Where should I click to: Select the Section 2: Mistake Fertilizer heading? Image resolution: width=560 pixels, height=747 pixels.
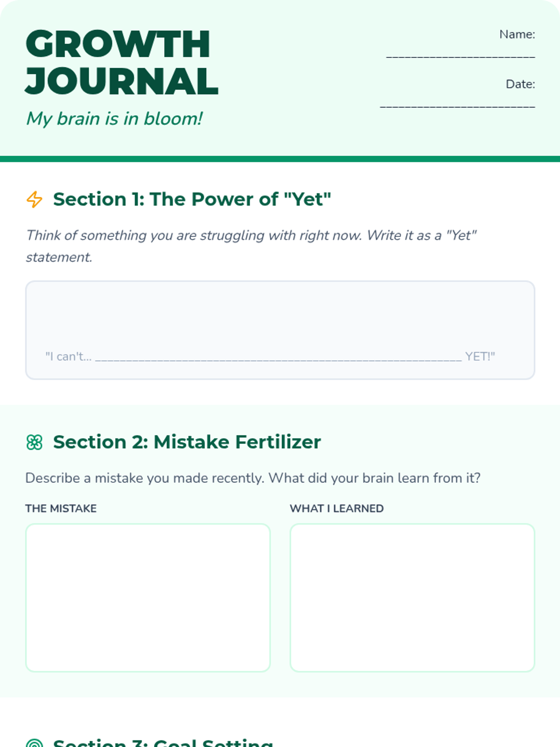pyautogui.click(x=187, y=442)
